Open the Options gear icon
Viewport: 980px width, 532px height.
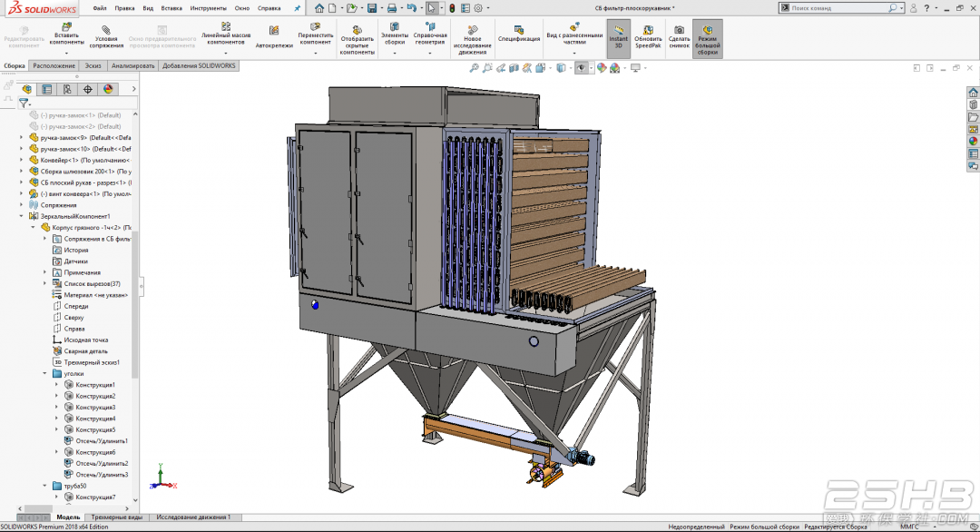point(478,8)
